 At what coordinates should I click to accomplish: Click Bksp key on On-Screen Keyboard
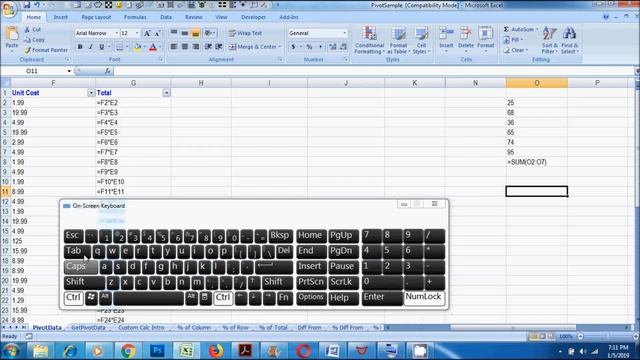click(x=280, y=236)
